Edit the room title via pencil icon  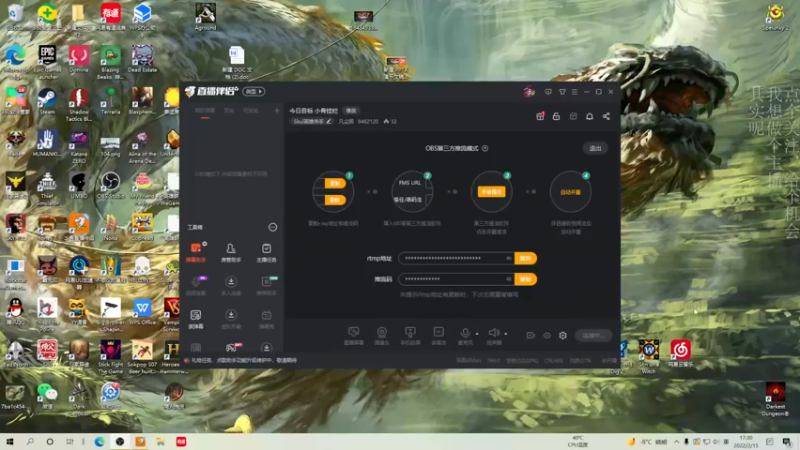tap(329, 121)
